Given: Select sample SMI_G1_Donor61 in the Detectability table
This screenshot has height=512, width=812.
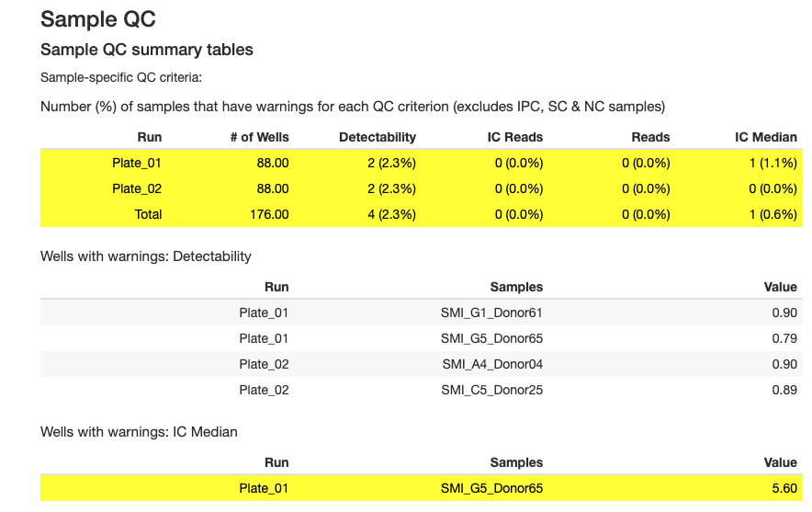Looking at the screenshot, I should tap(491, 313).
